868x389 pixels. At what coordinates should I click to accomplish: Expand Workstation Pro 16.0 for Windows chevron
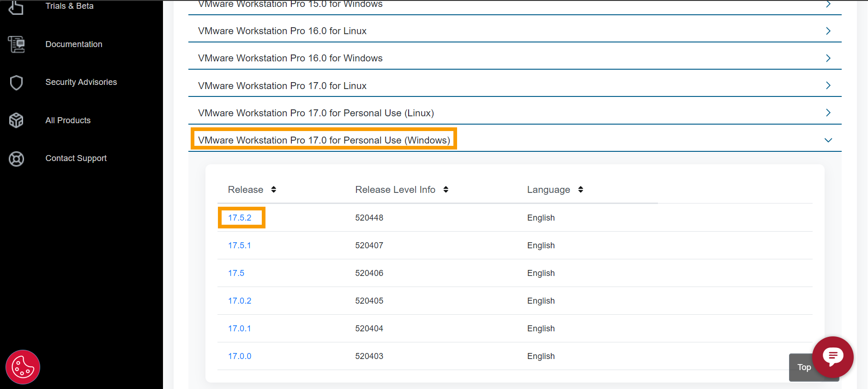tap(828, 58)
